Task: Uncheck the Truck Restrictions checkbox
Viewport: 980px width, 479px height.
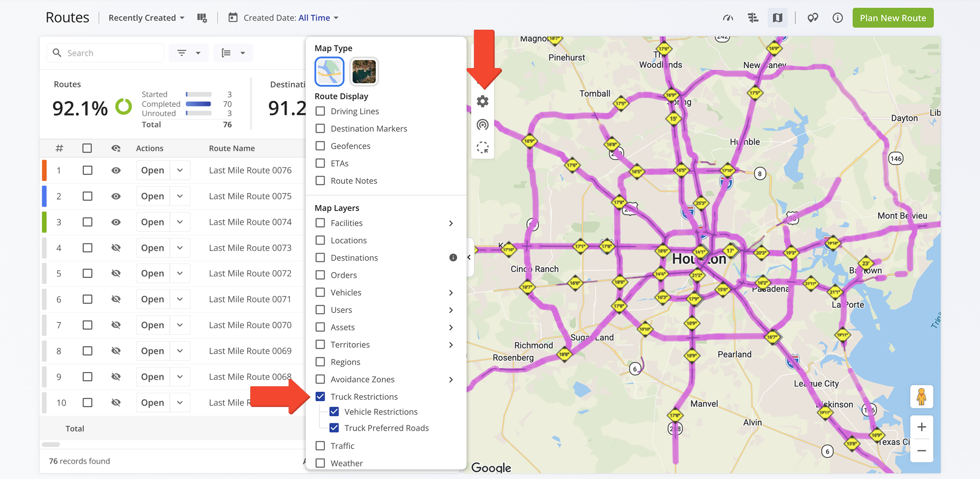Action: [x=321, y=397]
